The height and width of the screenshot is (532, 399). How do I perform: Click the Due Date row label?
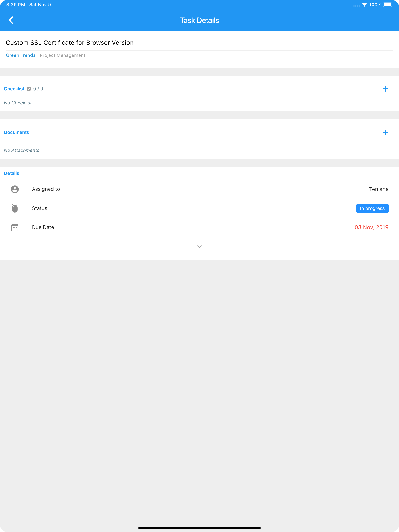tap(43, 227)
